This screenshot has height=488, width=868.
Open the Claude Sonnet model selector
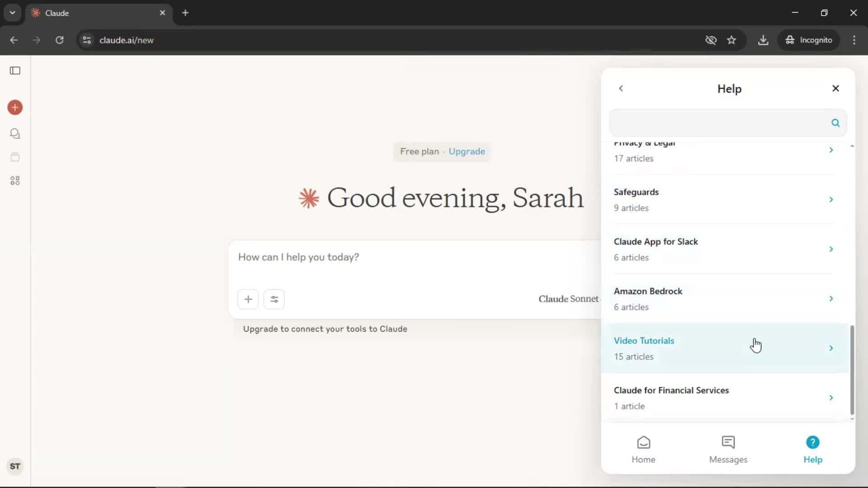(x=569, y=299)
